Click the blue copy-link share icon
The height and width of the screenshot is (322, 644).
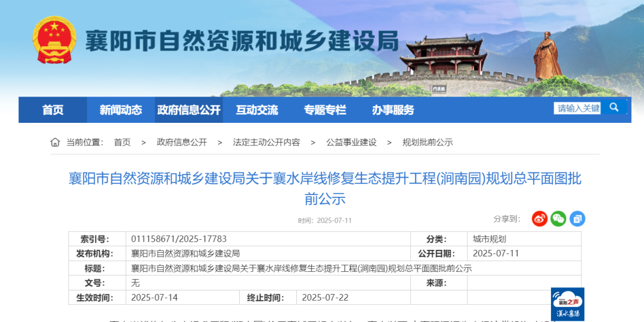point(577,218)
